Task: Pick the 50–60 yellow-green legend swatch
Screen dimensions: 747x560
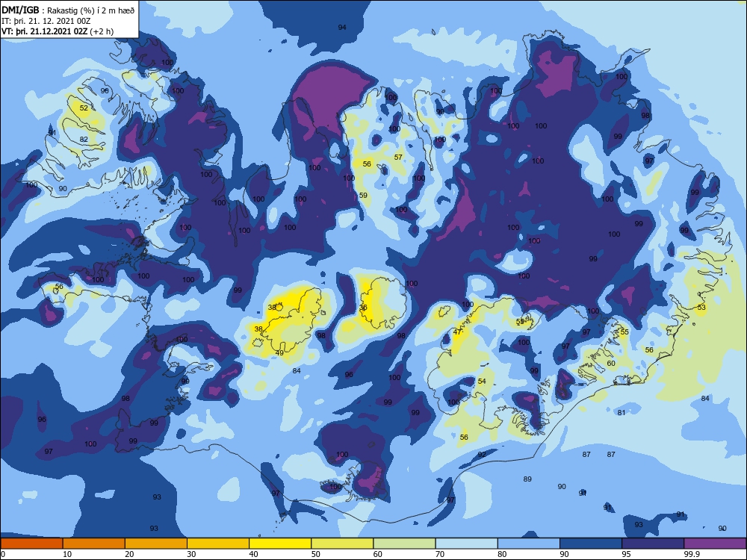Action: (342, 544)
